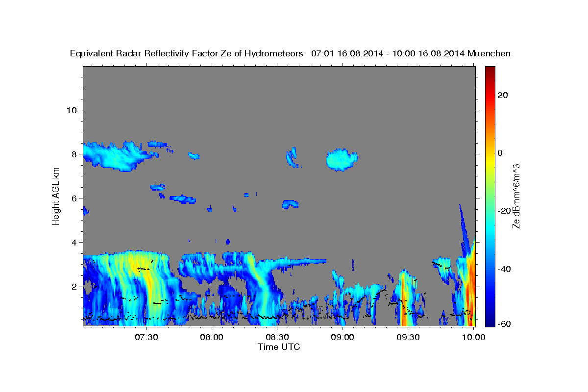Click the 'Time UTC' axis label
The image size is (588, 392).
pyautogui.click(x=279, y=347)
